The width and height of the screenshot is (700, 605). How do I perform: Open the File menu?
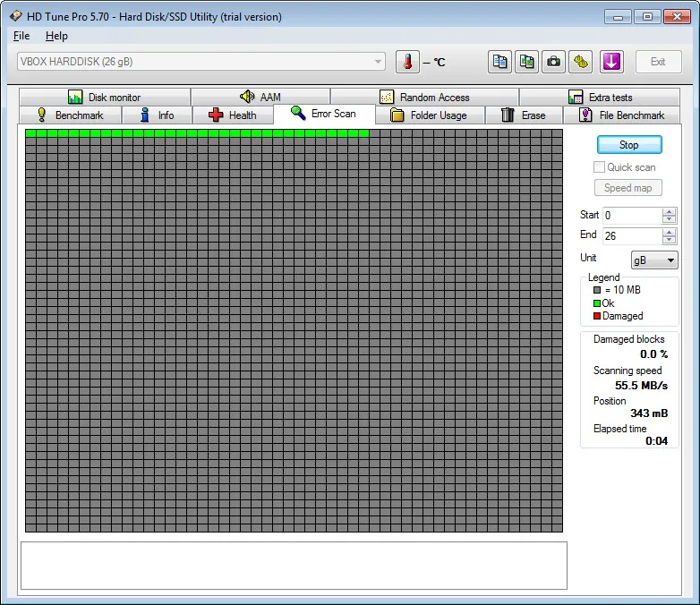[21, 36]
